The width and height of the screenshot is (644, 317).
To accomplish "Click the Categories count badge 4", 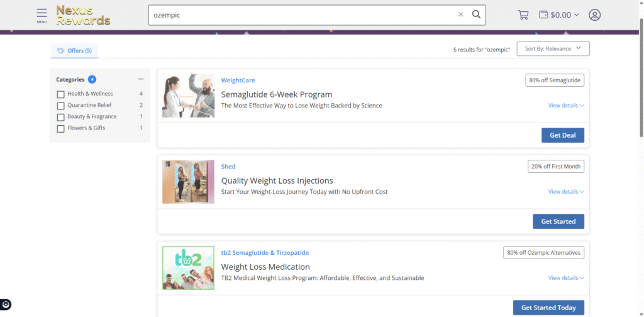I will [92, 79].
